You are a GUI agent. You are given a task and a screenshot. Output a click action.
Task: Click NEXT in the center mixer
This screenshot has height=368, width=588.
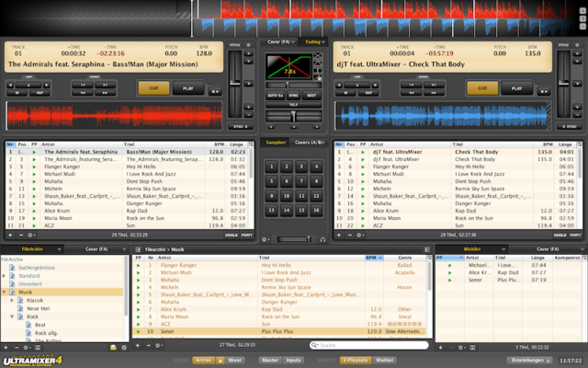(311, 96)
